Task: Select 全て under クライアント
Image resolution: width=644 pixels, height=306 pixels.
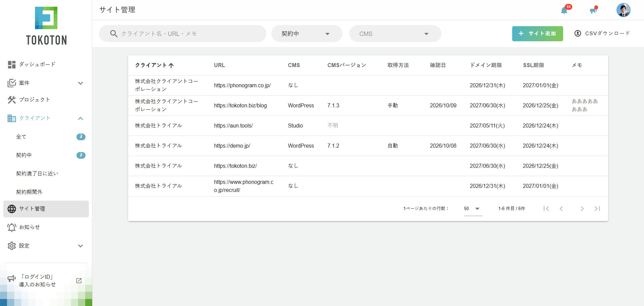Action: click(x=46, y=137)
